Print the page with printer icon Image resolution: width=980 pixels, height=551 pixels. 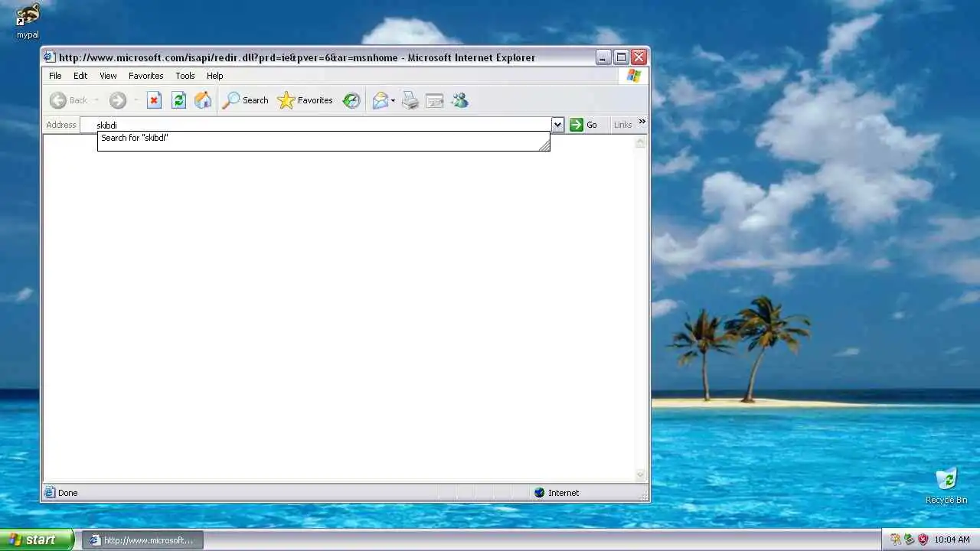(x=410, y=100)
